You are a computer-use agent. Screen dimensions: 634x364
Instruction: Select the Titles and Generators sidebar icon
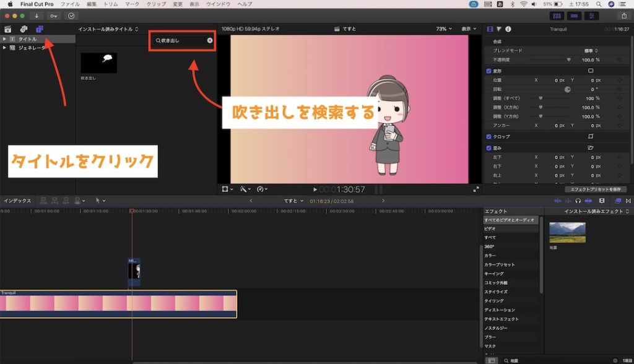[39, 29]
